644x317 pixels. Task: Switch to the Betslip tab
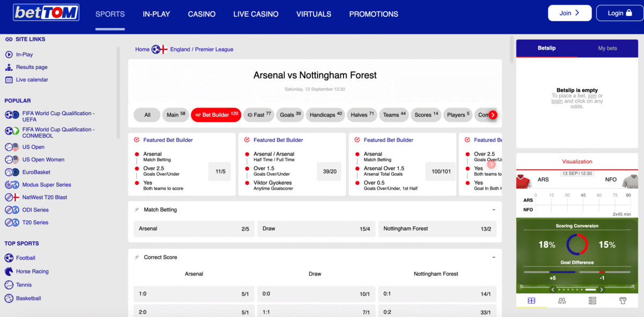(547, 48)
